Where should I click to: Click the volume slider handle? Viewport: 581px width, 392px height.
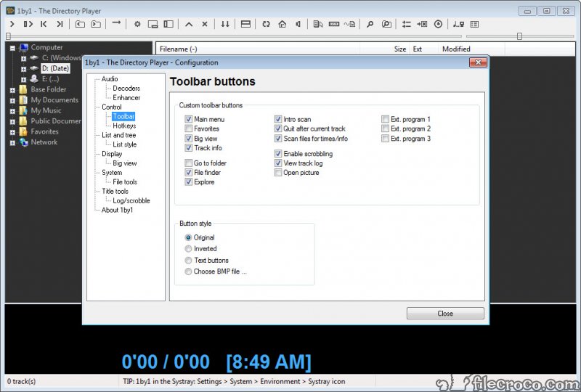pyautogui.click(x=519, y=36)
